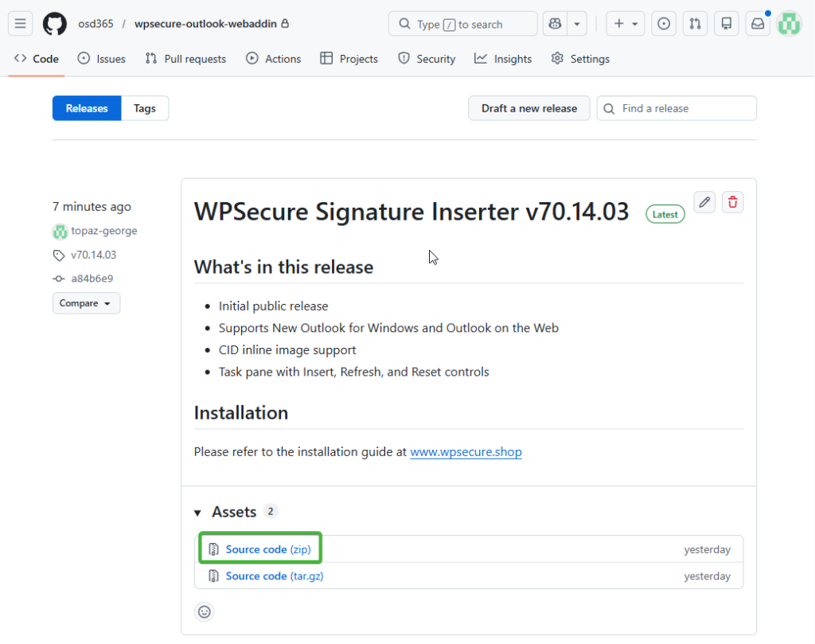Open the Copilot dropdown arrow
The width and height of the screenshot is (815, 644).
pyautogui.click(x=577, y=24)
